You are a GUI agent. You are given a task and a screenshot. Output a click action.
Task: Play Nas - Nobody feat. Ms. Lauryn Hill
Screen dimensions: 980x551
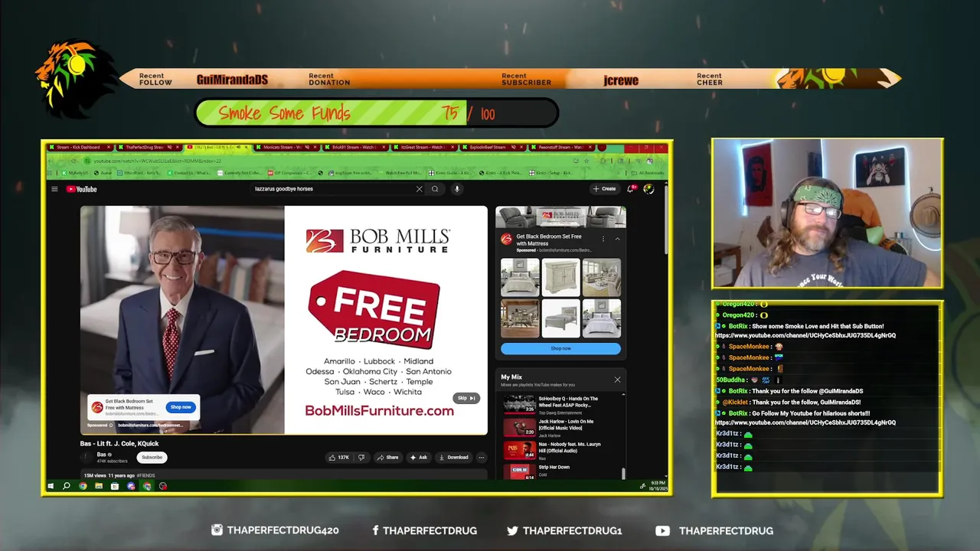tap(561, 450)
